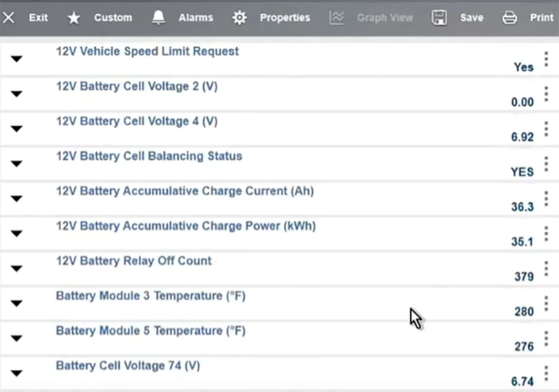Open Custom list via star icon
Screen dimensions: 559x392
74,18
